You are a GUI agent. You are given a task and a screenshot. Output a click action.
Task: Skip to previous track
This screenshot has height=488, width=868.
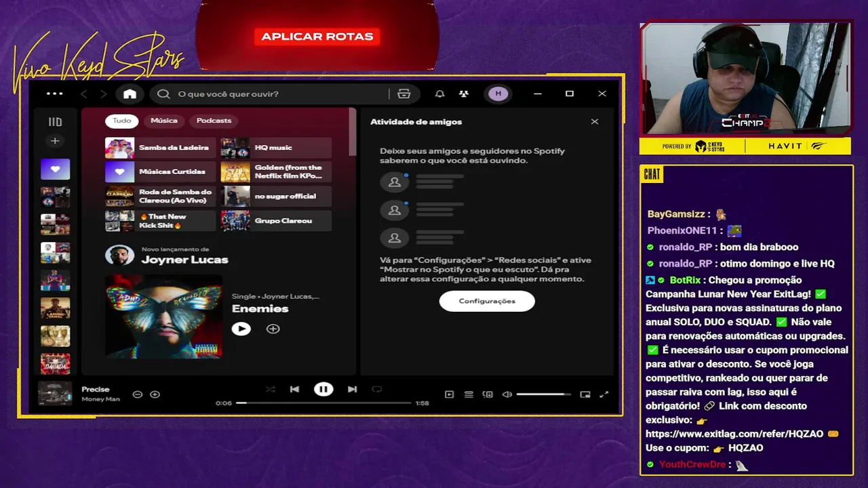(294, 389)
